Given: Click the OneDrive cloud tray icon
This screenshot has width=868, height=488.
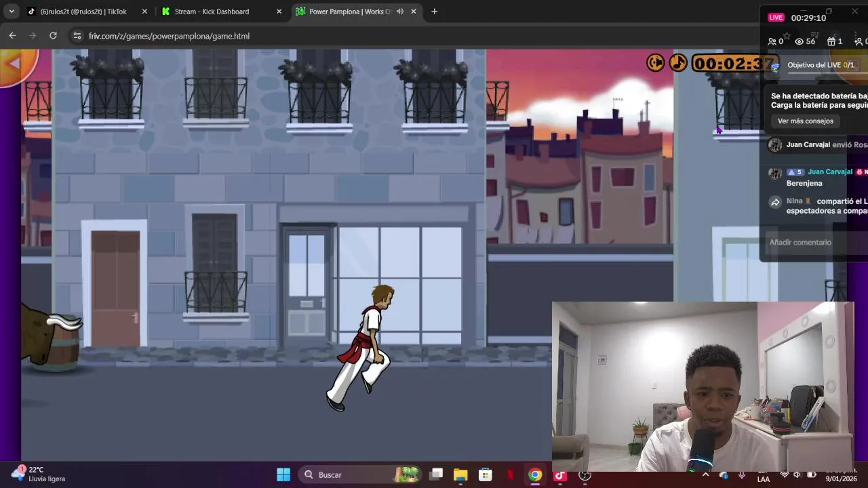Looking at the screenshot, I should 724,475.
